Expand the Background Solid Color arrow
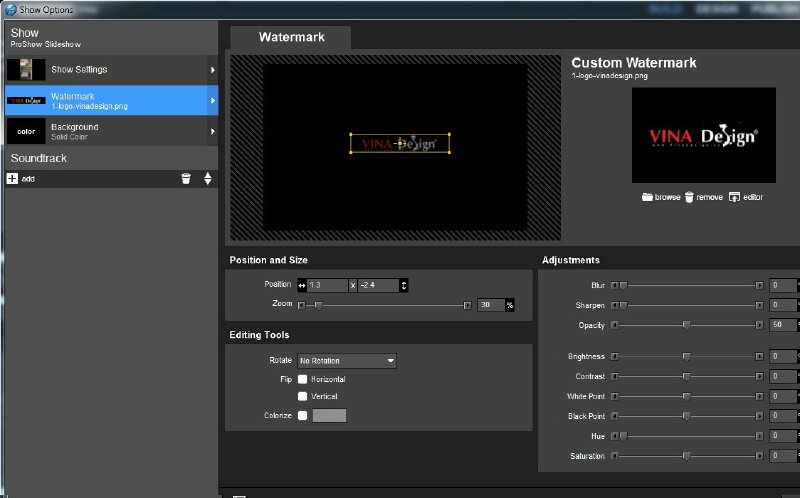Image resolution: width=800 pixels, height=498 pixels. pyautogui.click(x=212, y=131)
